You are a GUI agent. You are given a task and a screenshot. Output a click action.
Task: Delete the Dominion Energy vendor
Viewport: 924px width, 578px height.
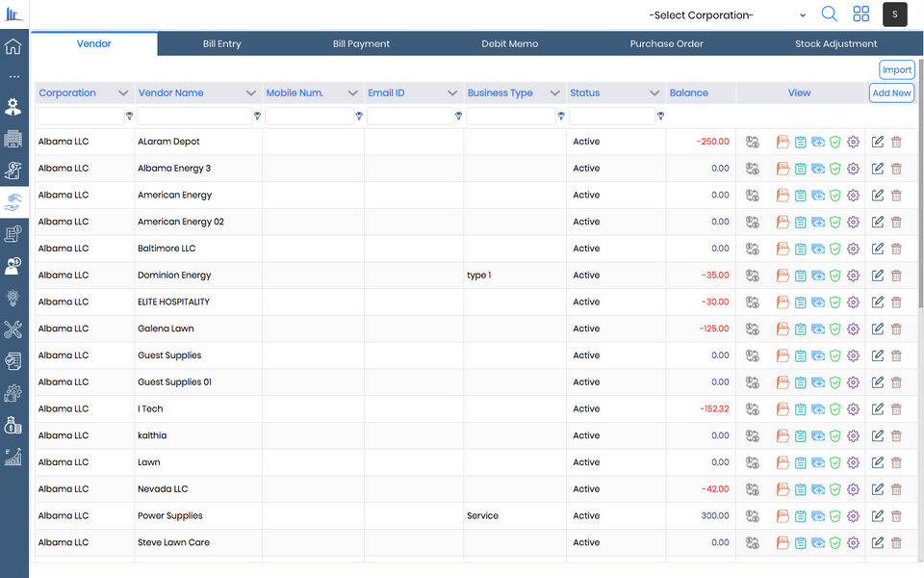click(896, 276)
